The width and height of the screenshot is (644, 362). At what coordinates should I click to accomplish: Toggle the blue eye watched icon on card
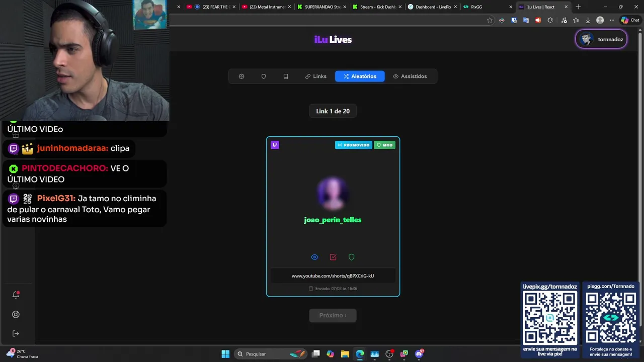[314, 257]
